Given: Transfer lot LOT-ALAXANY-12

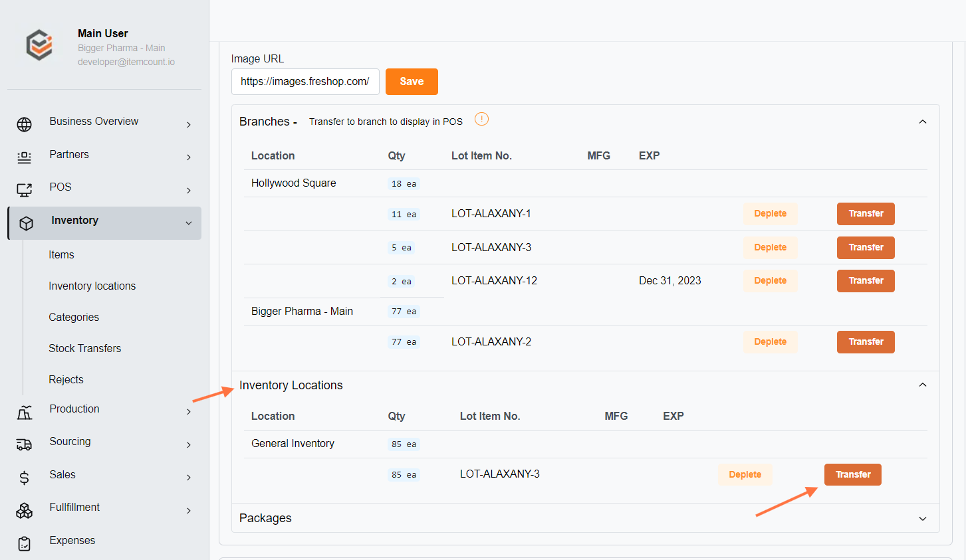Looking at the screenshot, I should point(866,281).
